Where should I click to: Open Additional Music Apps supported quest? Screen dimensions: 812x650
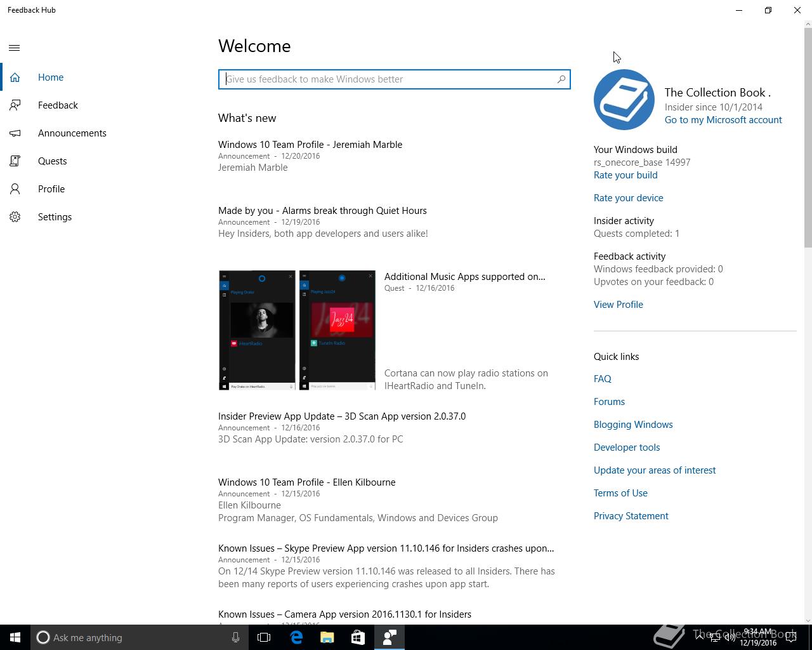coord(465,277)
